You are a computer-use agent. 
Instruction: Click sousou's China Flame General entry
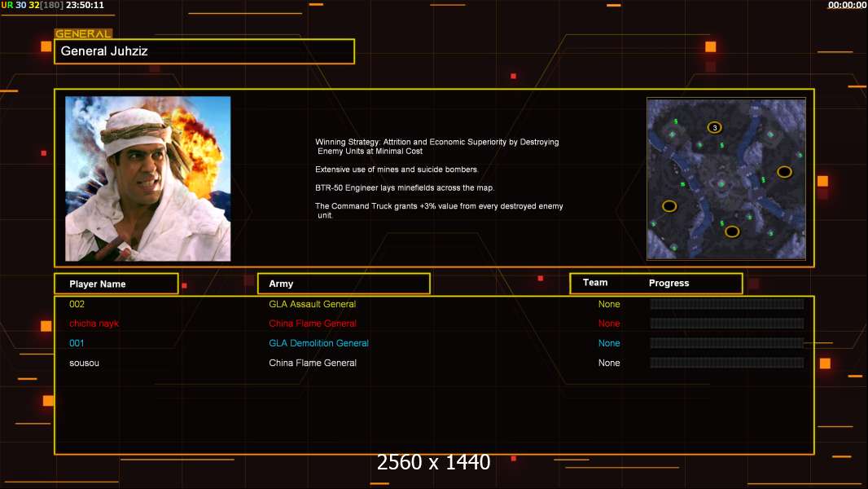click(x=313, y=363)
